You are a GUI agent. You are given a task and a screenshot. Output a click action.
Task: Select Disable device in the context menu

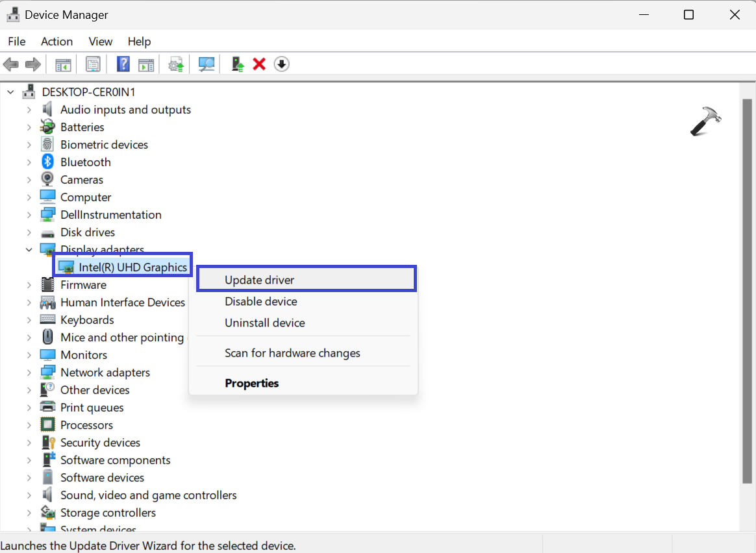[x=260, y=302]
